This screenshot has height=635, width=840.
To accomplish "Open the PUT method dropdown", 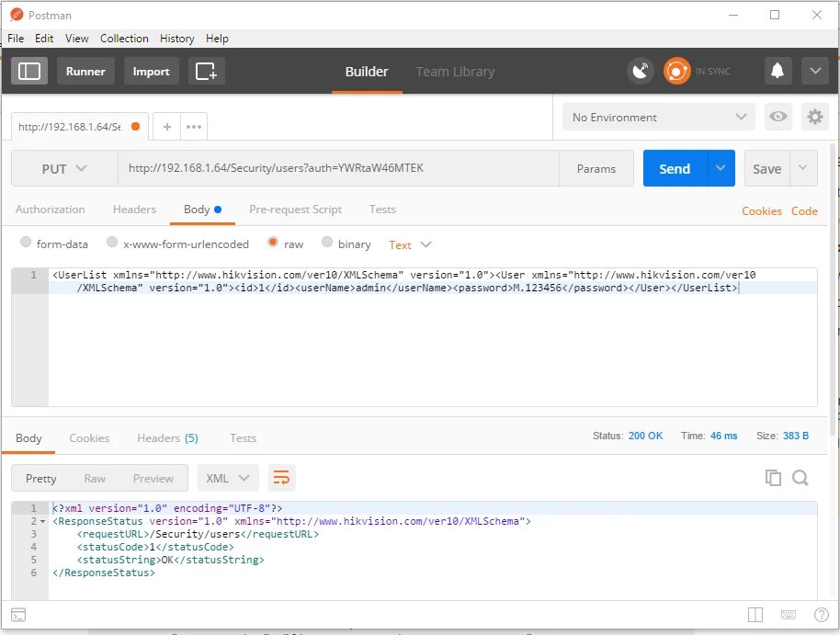I will tap(64, 169).
